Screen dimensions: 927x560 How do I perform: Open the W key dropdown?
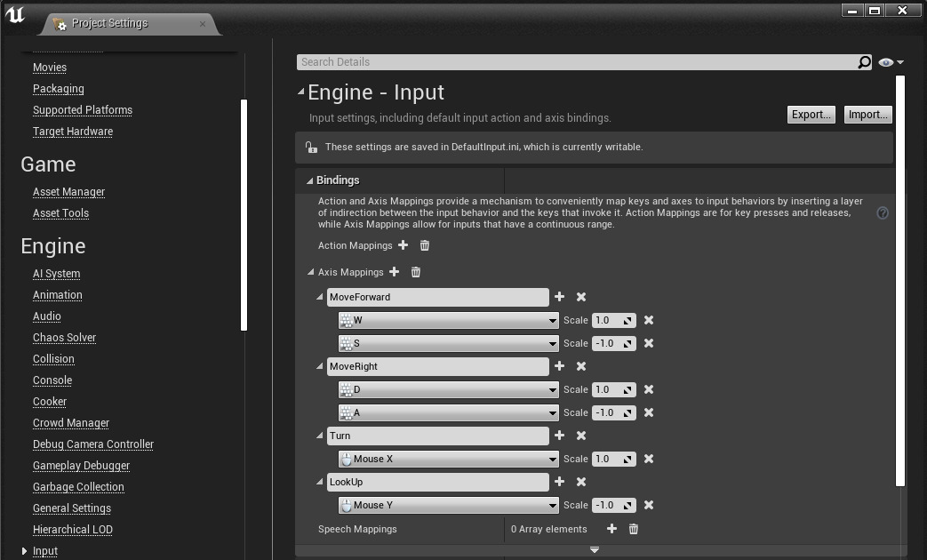[x=449, y=320]
